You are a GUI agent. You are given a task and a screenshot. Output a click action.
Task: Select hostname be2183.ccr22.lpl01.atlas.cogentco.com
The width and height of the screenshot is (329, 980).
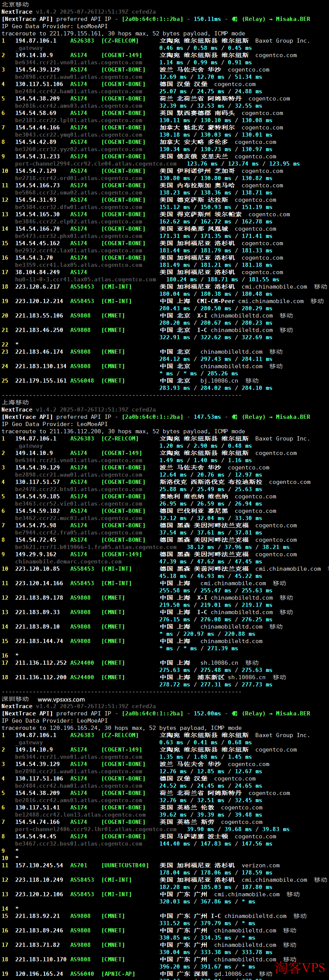click(x=79, y=120)
